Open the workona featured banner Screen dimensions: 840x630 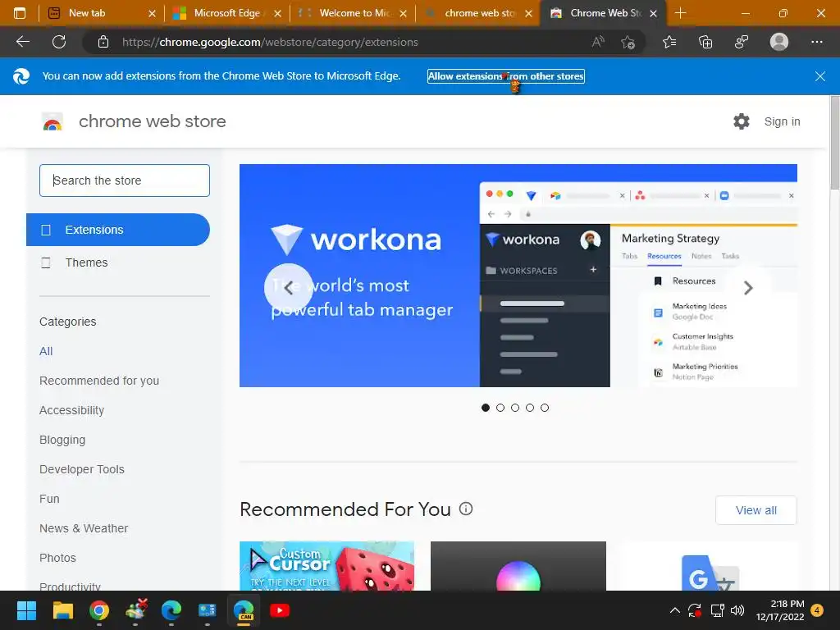tap(518, 276)
